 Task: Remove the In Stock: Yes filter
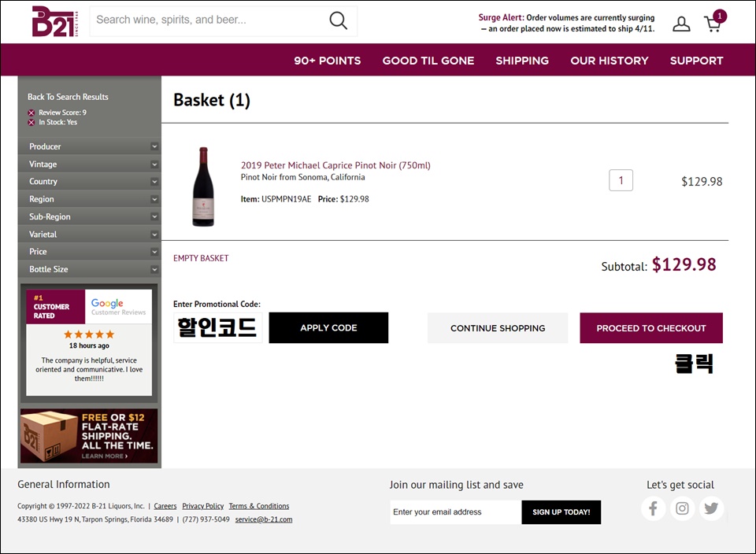coord(31,122)
